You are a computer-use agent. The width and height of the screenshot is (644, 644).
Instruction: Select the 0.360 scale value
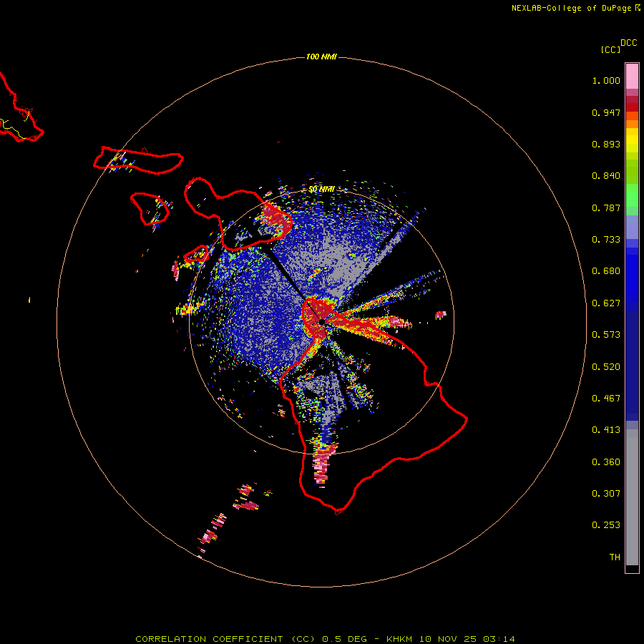pos(606,462)
